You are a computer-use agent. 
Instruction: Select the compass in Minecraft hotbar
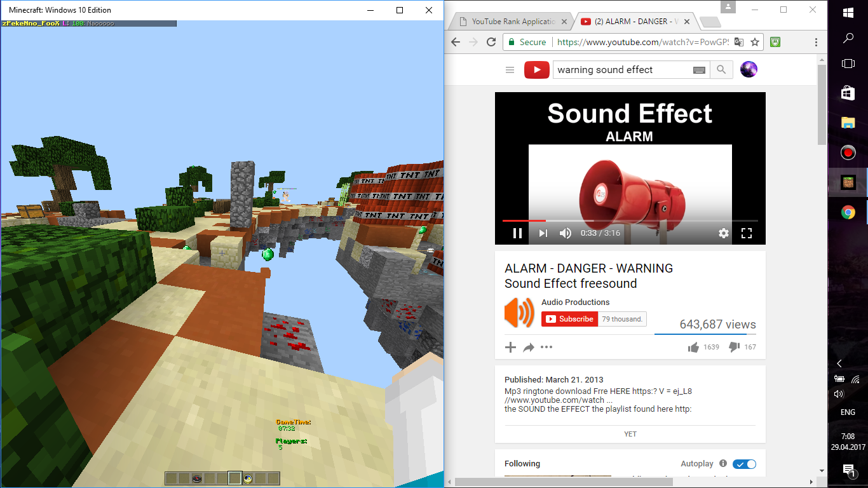[197, 478]
